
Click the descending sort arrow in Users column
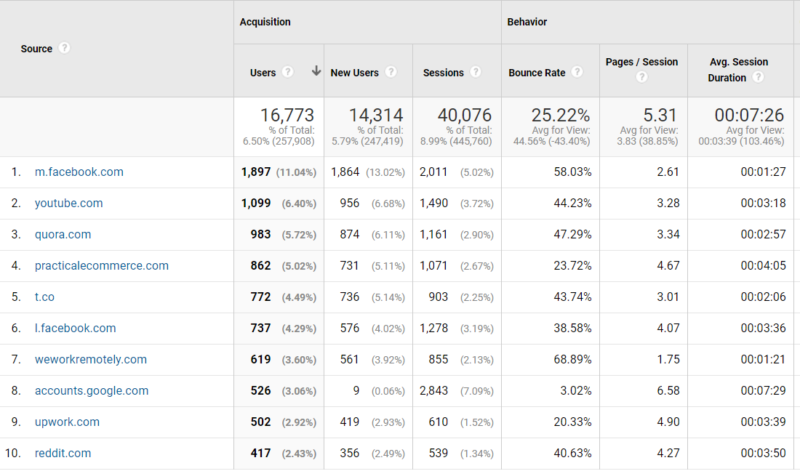tap(316, 71)
